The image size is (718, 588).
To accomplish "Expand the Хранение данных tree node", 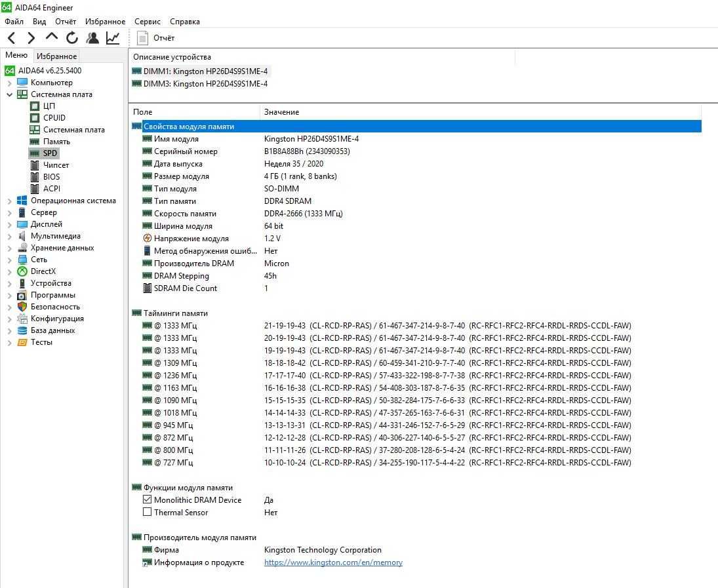I will (10, 248).
